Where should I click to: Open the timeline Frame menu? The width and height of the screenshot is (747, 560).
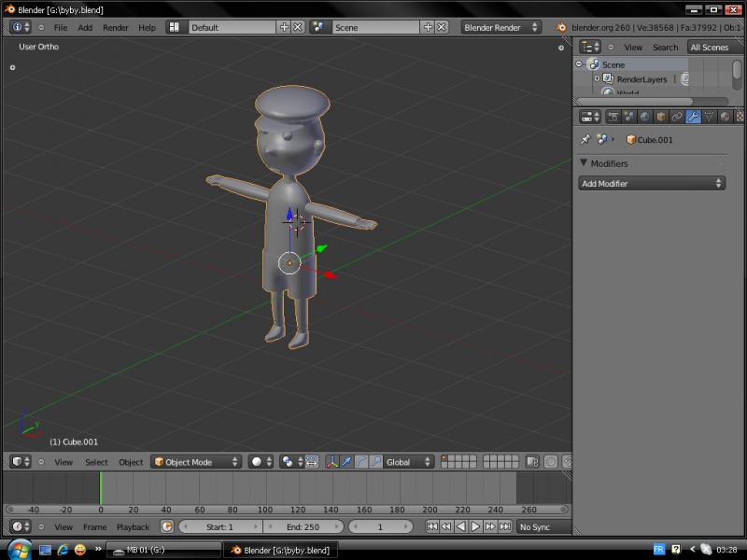tap(95, 527)
